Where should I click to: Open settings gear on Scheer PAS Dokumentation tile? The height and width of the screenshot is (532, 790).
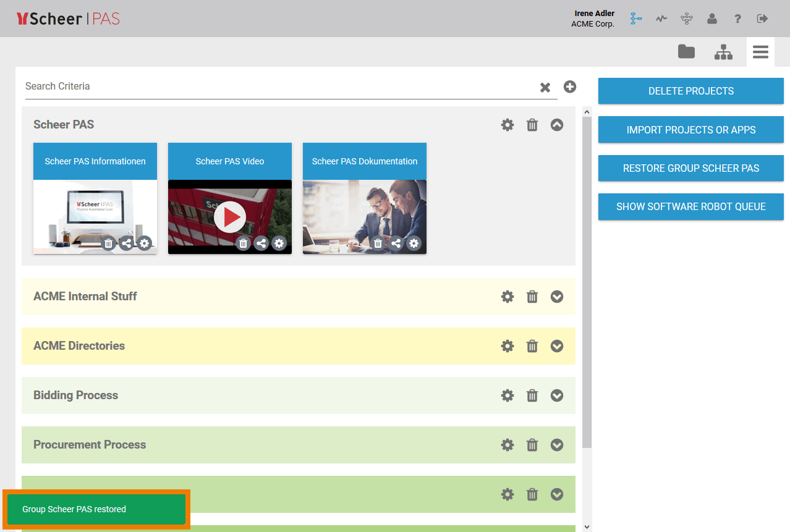coord(414,243)
